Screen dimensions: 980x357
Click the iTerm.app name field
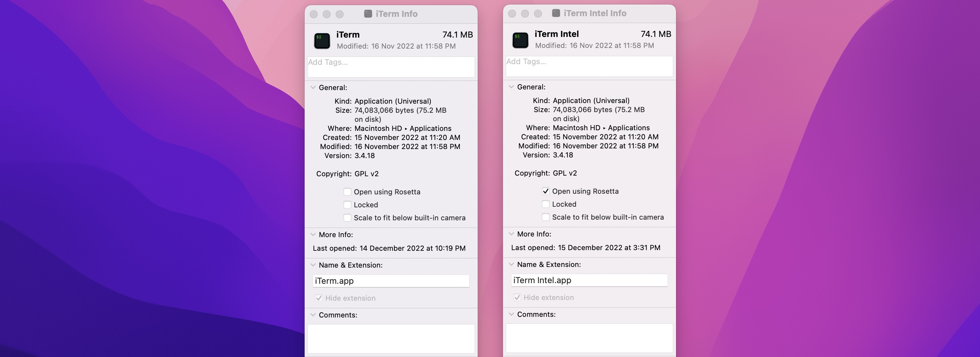point(391,281)
